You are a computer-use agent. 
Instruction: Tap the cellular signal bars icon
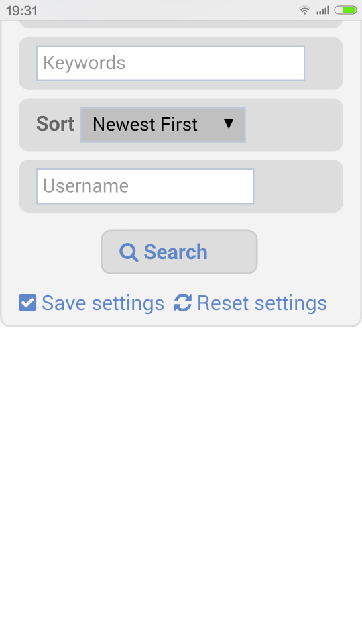pyautogui.click(x=322, y=10)
